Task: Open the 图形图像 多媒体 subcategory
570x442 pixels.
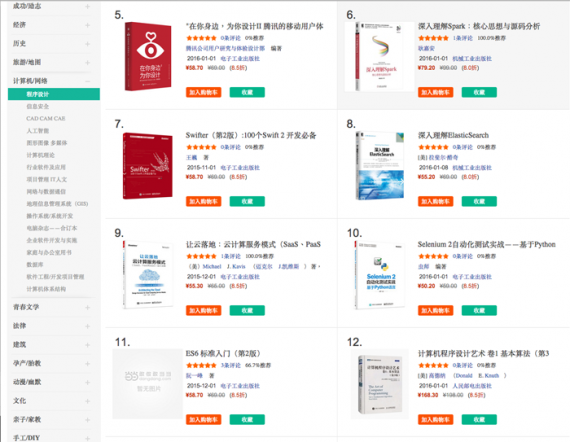Action: tap(47, 143)
